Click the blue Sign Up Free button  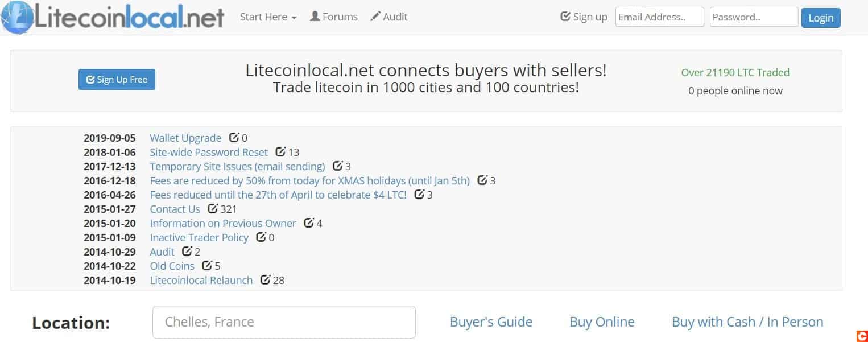pos(117,80)
